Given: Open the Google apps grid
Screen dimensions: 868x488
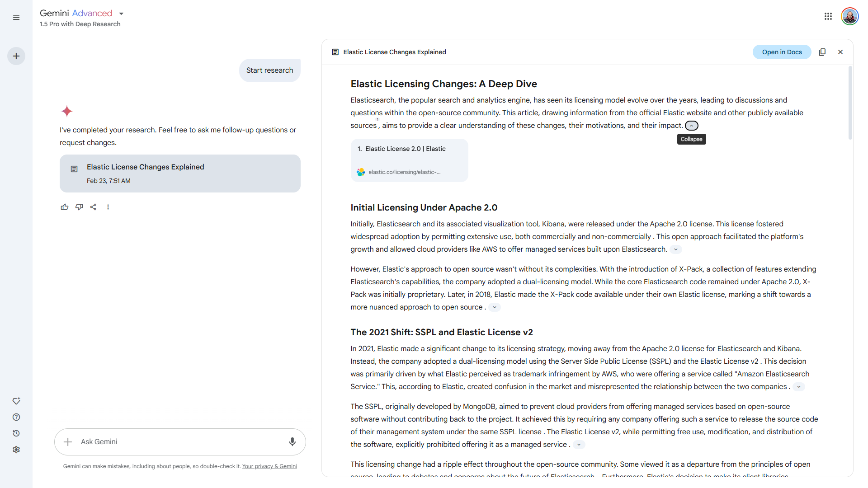Looking at the screenshot, I should point(828,16).
